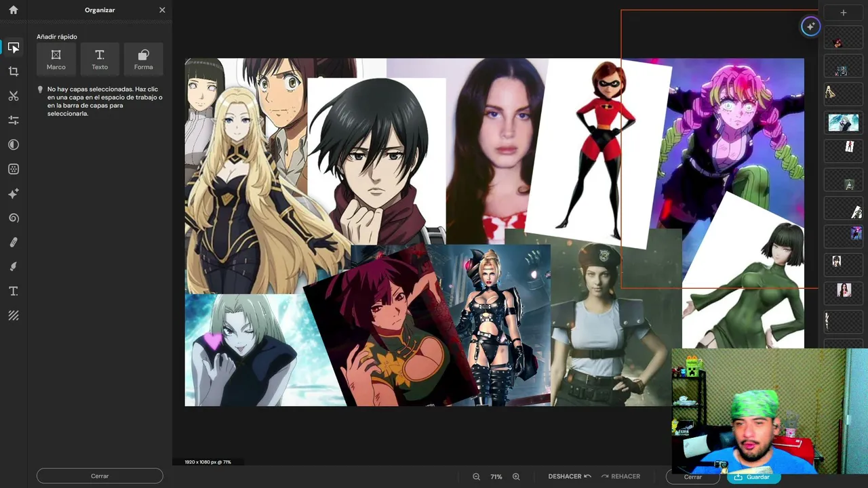Open the floating AI sparkle button above the layers

(x=810, y=26)
